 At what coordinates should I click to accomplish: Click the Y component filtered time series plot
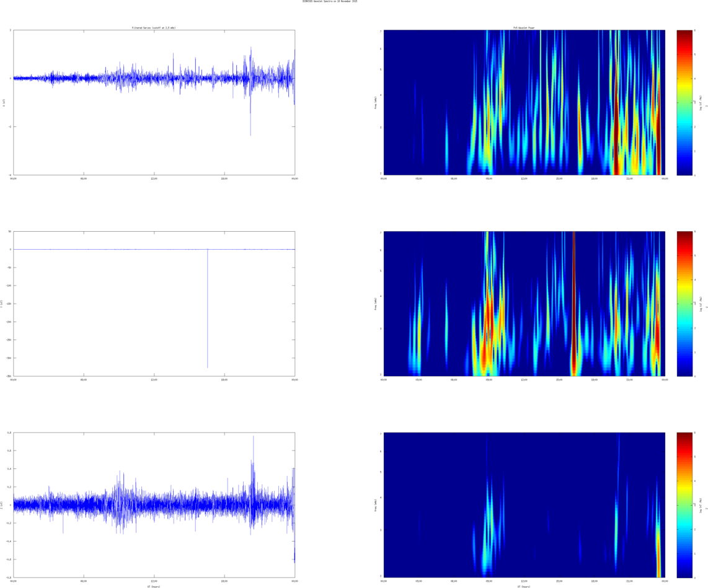tap(154, 304)
